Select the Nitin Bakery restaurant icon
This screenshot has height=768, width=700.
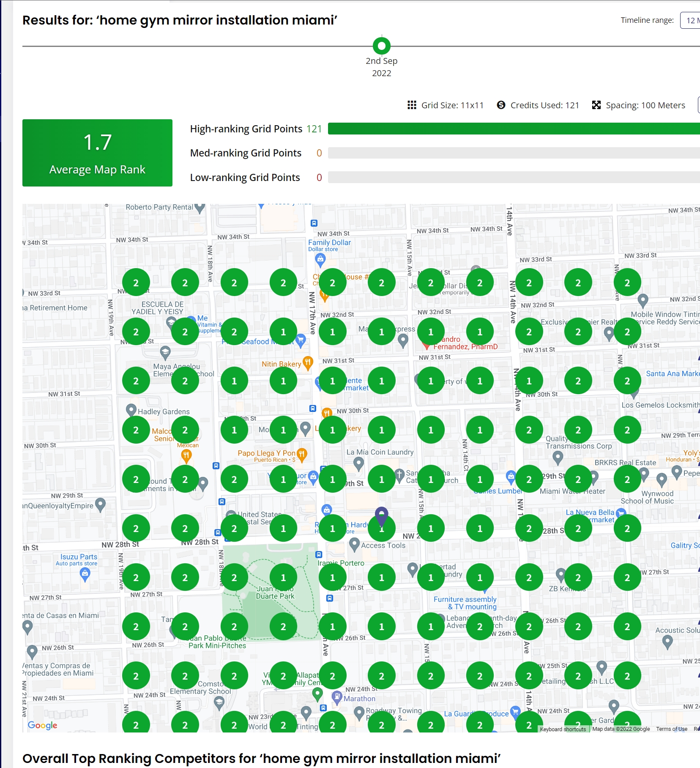[308, 363]
